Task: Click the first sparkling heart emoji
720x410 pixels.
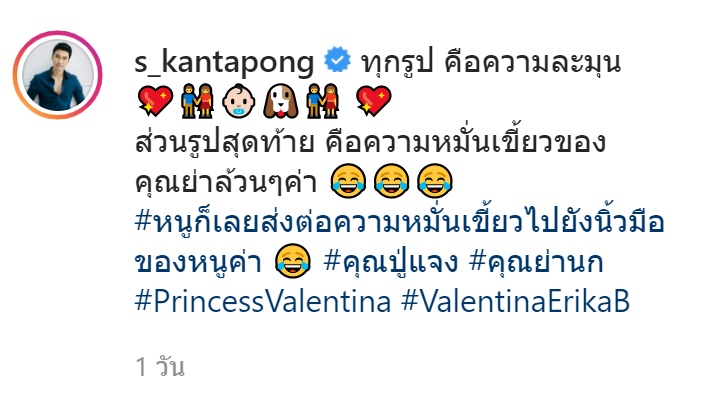Action: 155,101
